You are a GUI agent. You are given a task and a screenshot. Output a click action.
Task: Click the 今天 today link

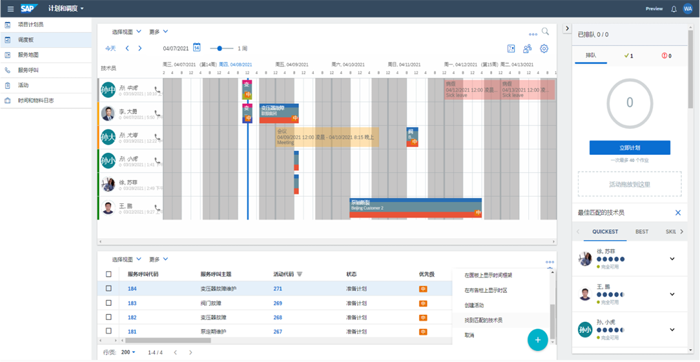tap(110, 48)
